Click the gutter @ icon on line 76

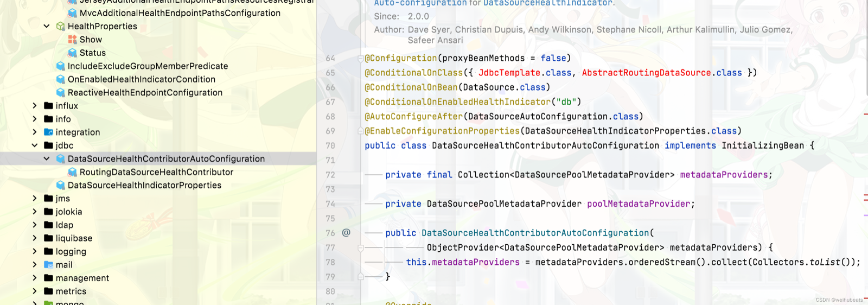[x=346, y=233]
